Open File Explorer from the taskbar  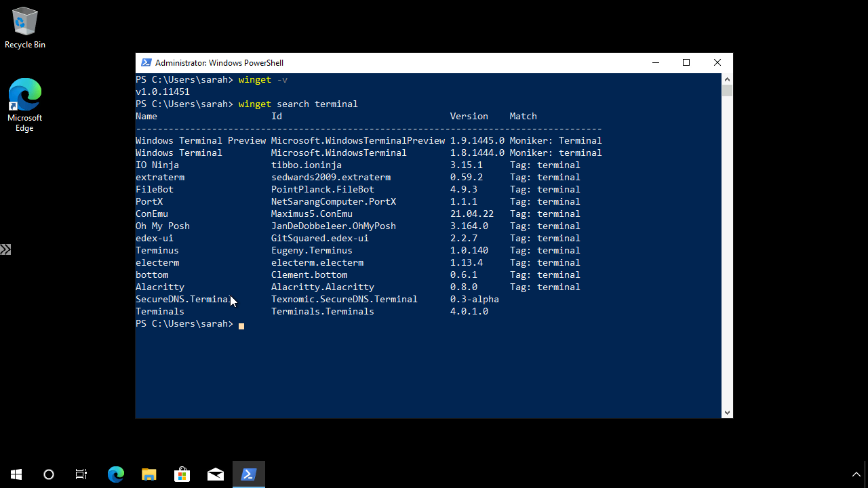click(149, 474)
